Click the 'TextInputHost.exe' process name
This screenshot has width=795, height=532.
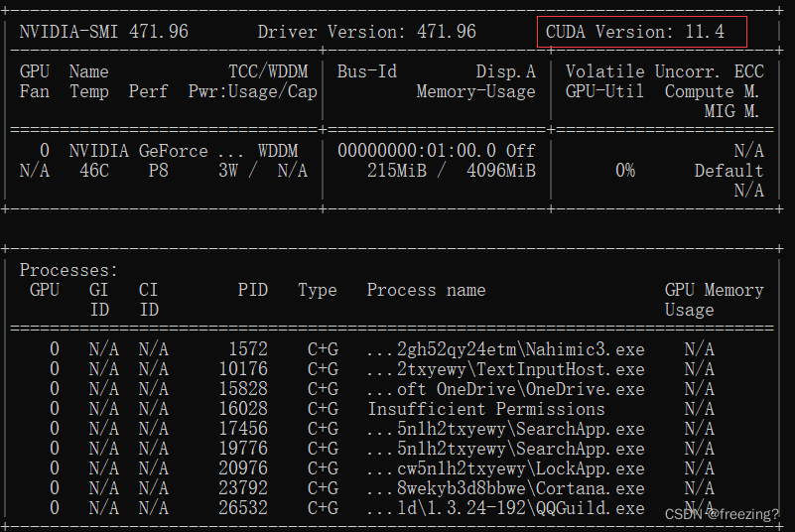(x=561, y=368)
